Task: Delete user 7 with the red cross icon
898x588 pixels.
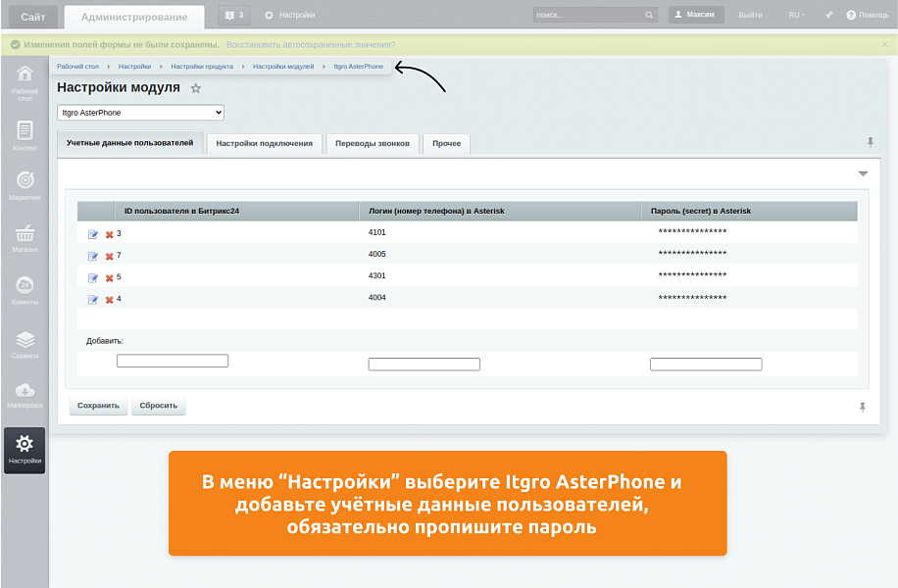Action: (x=108, y=255)
